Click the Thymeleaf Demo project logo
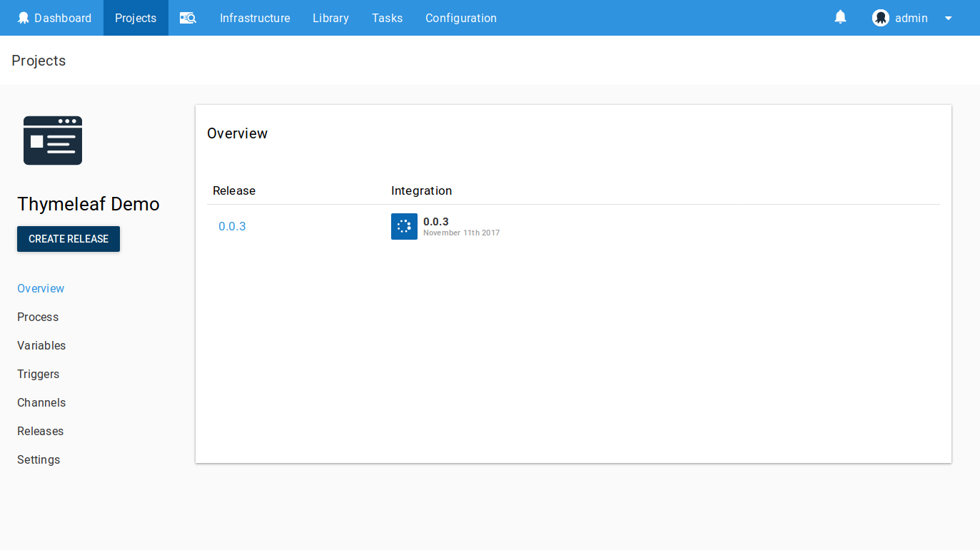980x550 pixels. click(x=53, y=141)
